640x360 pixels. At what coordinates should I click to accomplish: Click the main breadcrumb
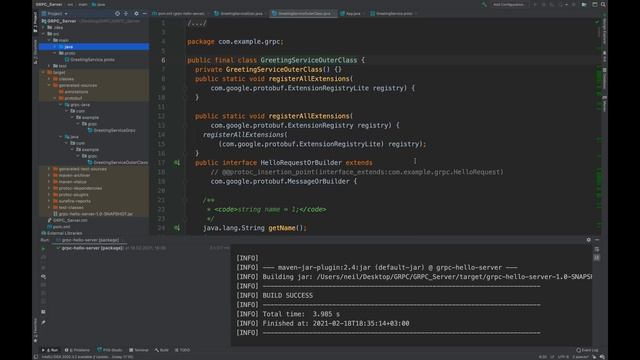[82, 4]
